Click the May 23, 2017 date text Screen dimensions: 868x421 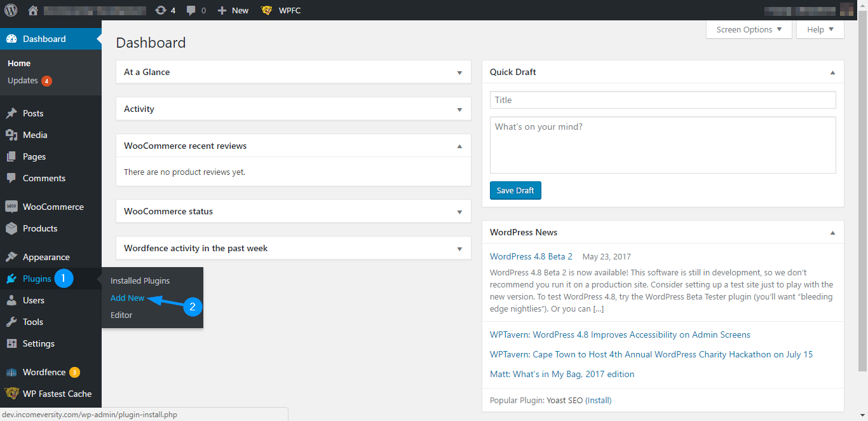(x=607, y=257)
